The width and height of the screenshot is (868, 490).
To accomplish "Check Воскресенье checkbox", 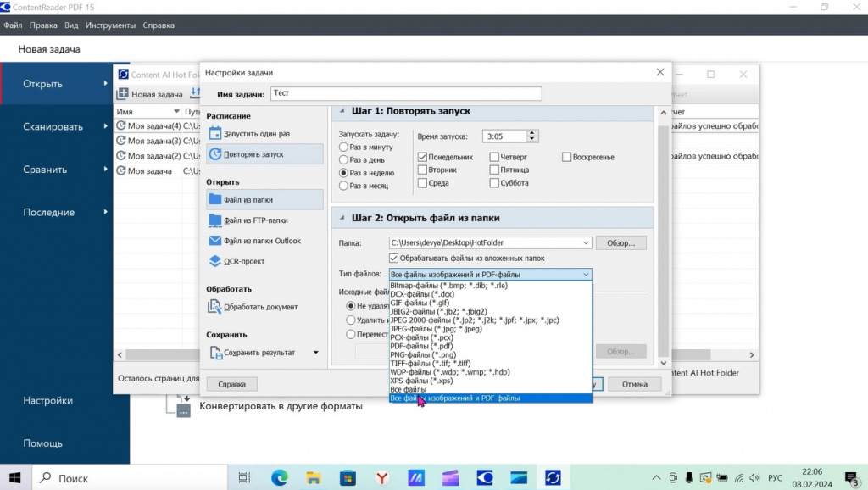I will pos(566,157).
